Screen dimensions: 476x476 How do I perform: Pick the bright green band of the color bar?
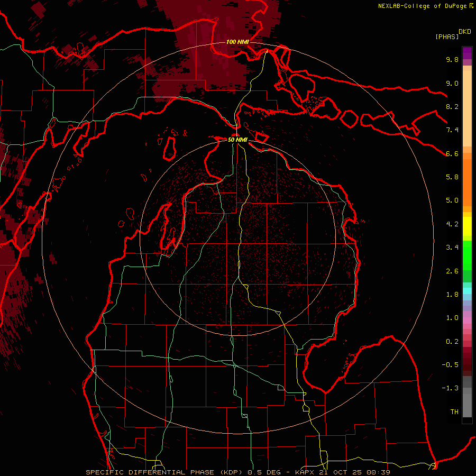[x=467, y=255]
